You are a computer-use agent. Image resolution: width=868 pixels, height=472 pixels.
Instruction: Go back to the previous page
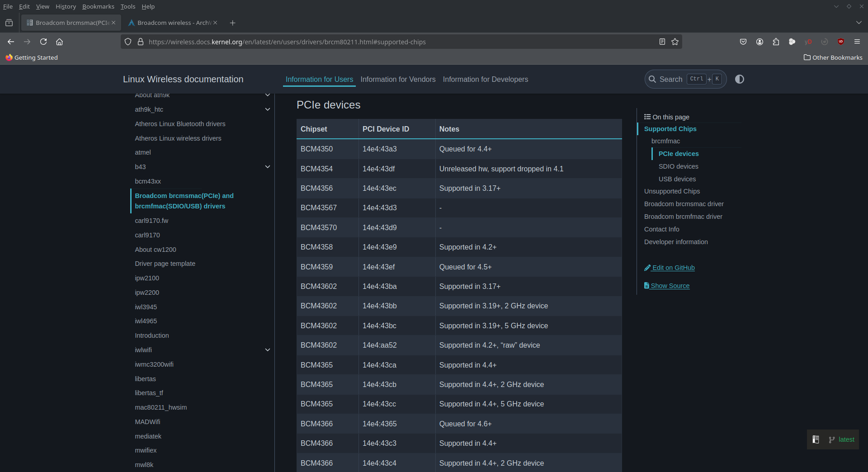coord(11,42)
